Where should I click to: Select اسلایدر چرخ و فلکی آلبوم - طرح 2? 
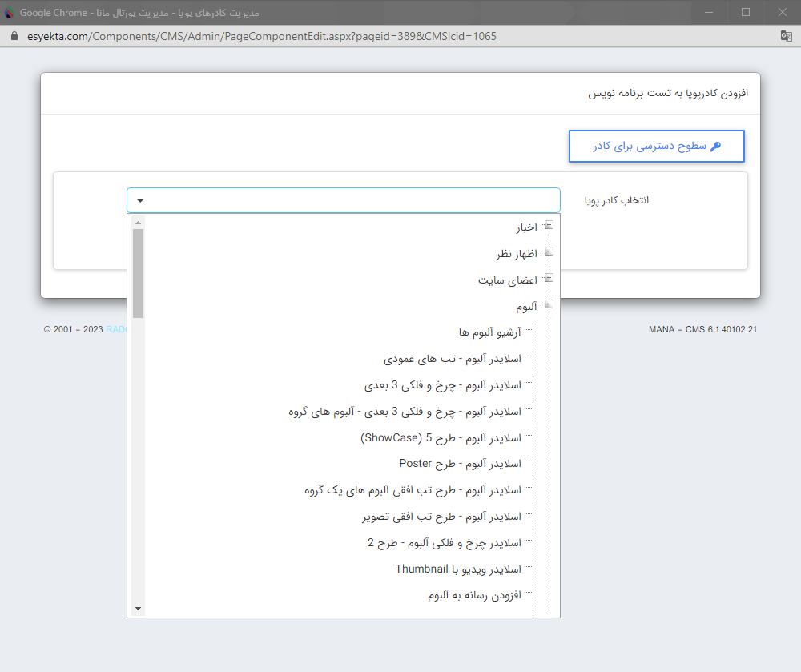444,543
